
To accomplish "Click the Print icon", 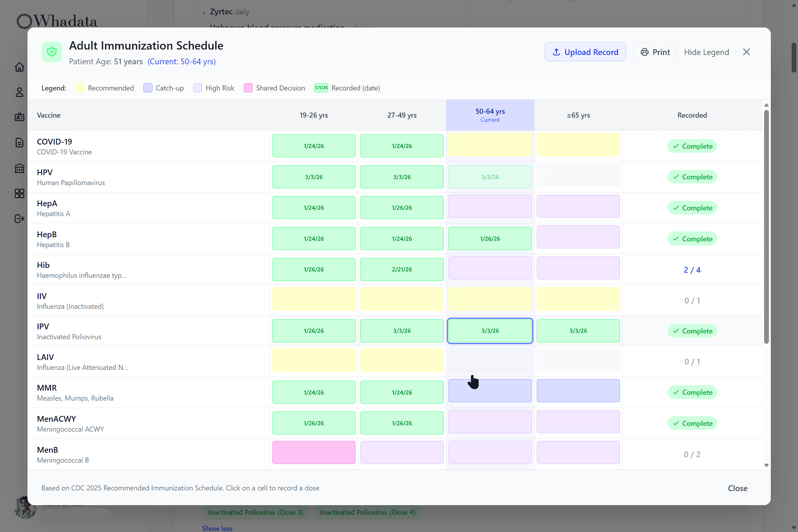I will (645, 52).
